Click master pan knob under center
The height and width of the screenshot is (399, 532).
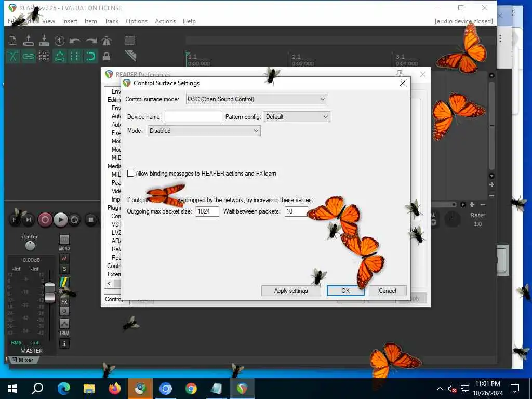pyautogui.click(x=30, y=245)
